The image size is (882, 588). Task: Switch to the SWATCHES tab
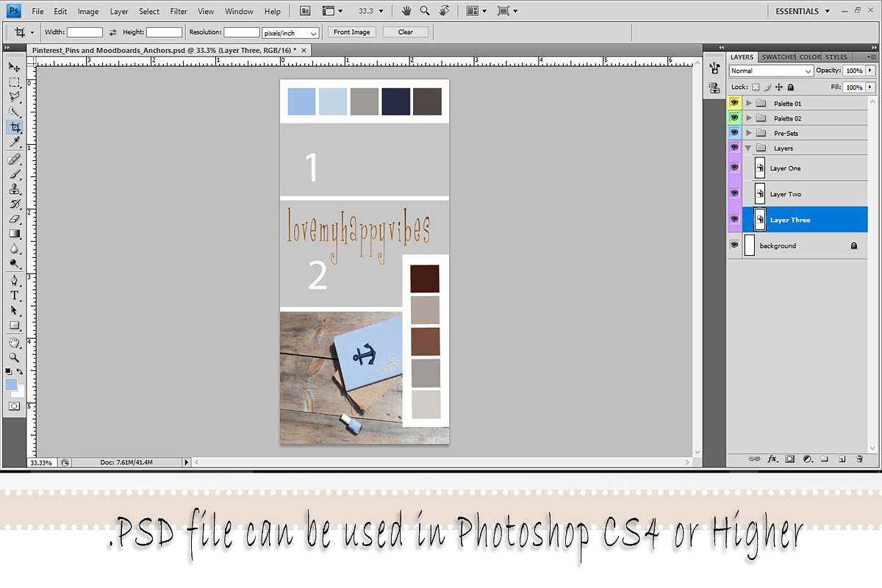click(778, 57)
